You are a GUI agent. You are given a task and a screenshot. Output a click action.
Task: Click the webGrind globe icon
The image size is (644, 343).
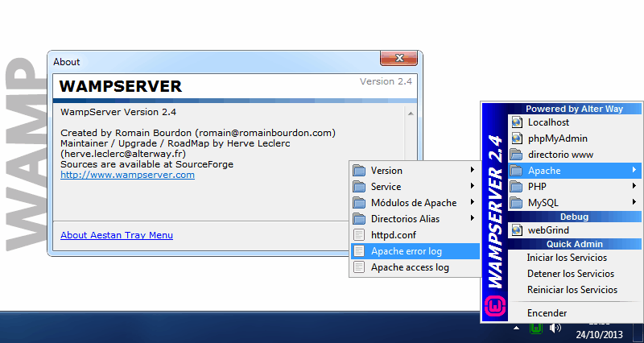(x=517, y=230)
